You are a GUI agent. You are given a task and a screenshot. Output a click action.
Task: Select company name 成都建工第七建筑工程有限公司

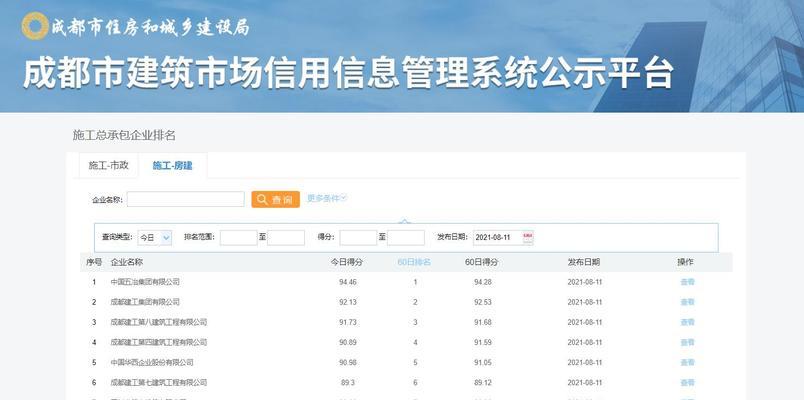159,383
